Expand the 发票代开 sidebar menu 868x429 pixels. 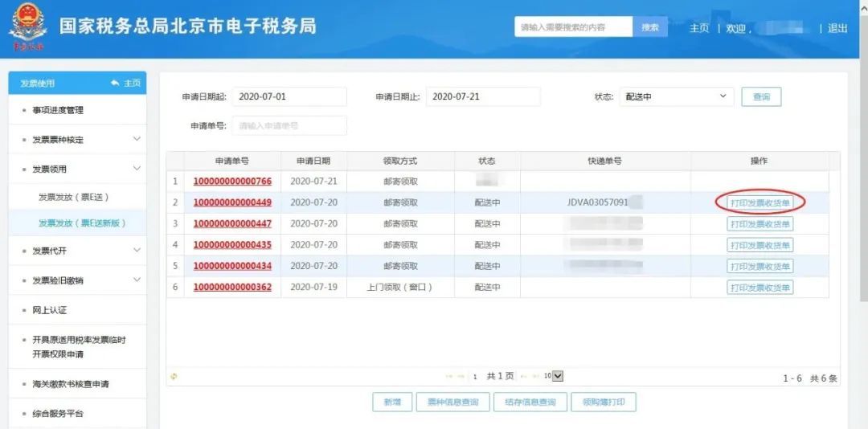[x=136, y=251]
